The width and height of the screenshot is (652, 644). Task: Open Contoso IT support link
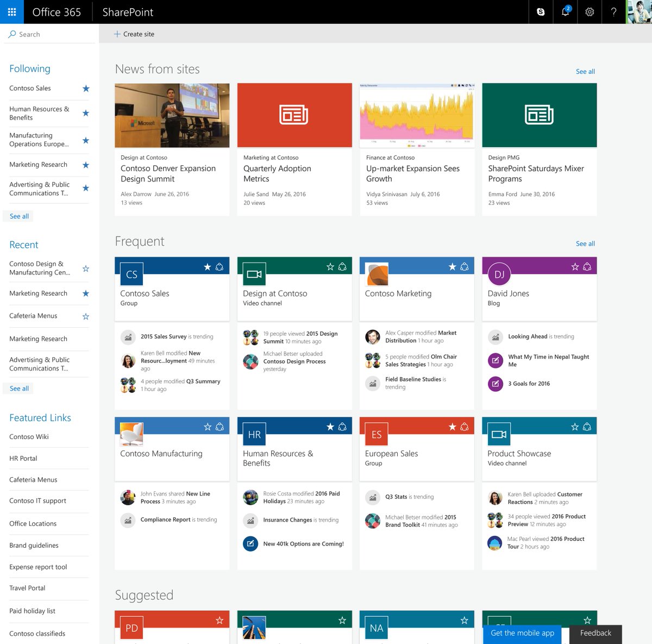(37, 501)
